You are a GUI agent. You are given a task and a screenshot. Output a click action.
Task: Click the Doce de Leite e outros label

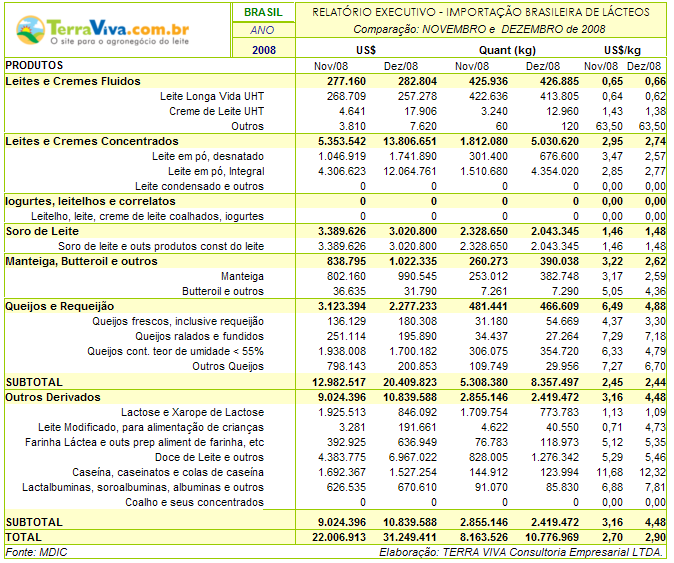pyautogui.click(x=209, y=457)
